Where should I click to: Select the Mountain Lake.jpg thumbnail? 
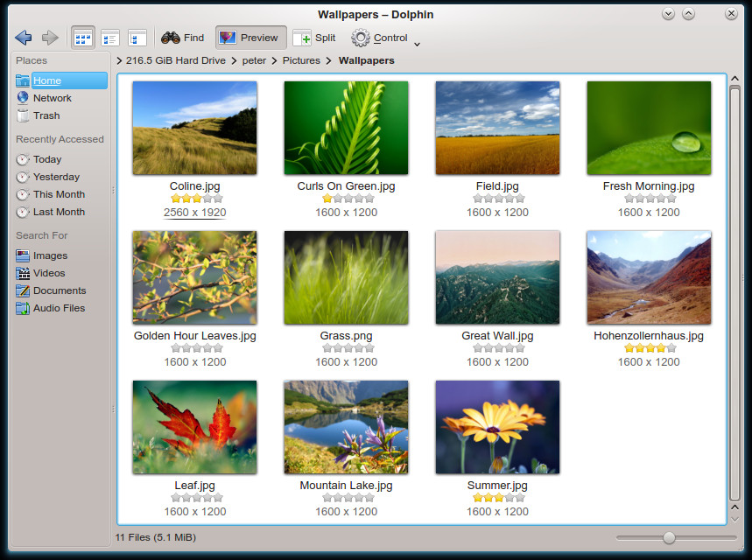click(346, 427)
